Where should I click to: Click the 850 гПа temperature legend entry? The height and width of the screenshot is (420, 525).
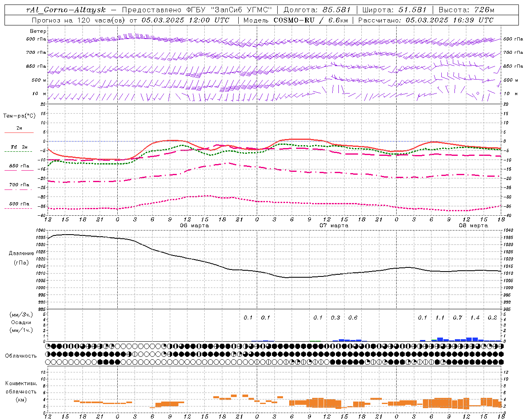pos(19,166)
